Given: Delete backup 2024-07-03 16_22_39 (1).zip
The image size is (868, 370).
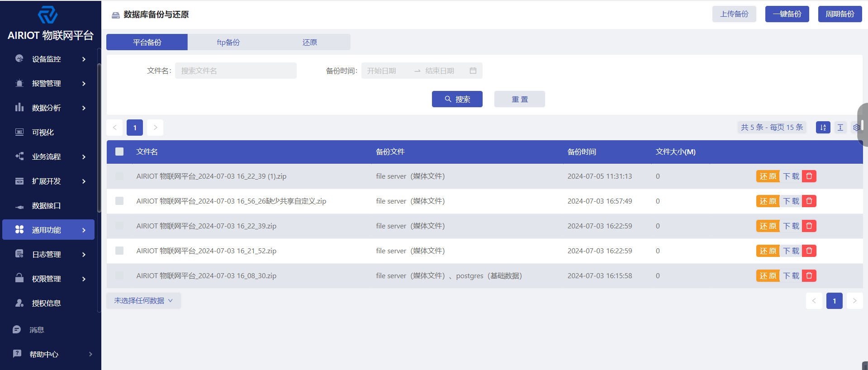Looking at the screenshot, I should (809, 176).
